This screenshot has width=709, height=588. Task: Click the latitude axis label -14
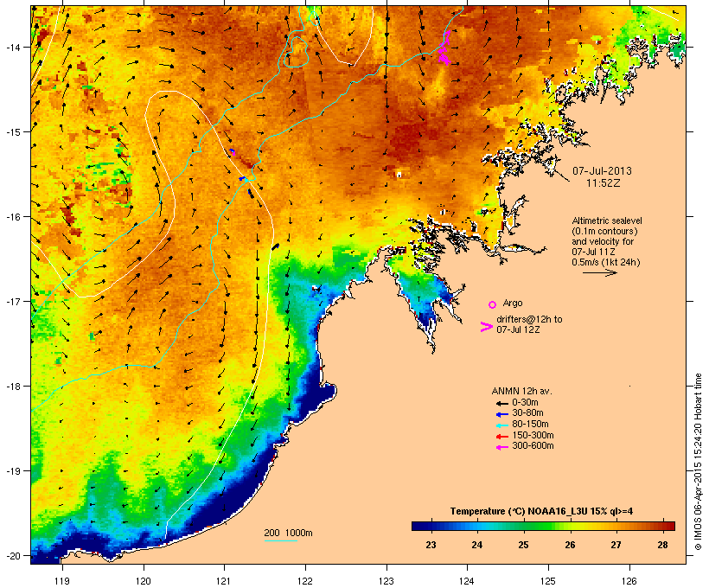12,47
